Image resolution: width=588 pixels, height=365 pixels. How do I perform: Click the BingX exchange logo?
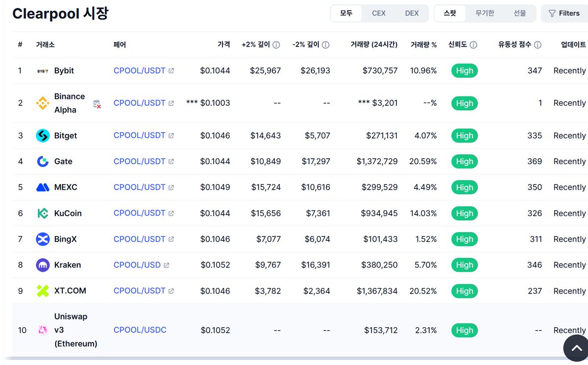[43, 239]
